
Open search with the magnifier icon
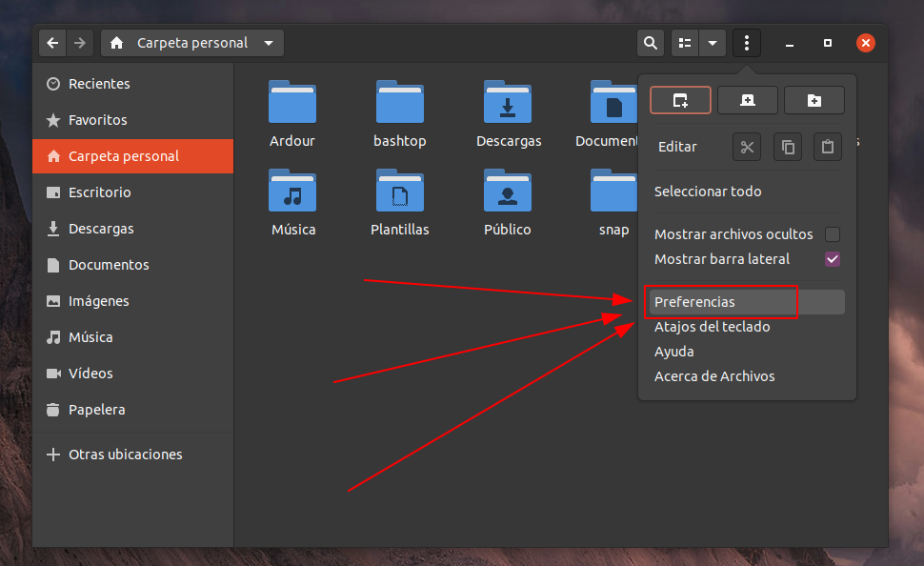click(650, 43)
